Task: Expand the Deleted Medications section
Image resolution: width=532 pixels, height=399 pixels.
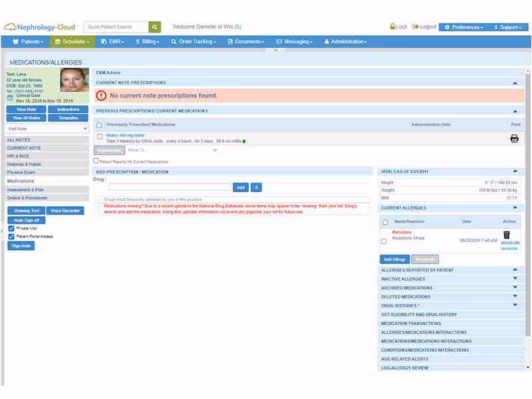Action: 515,296
